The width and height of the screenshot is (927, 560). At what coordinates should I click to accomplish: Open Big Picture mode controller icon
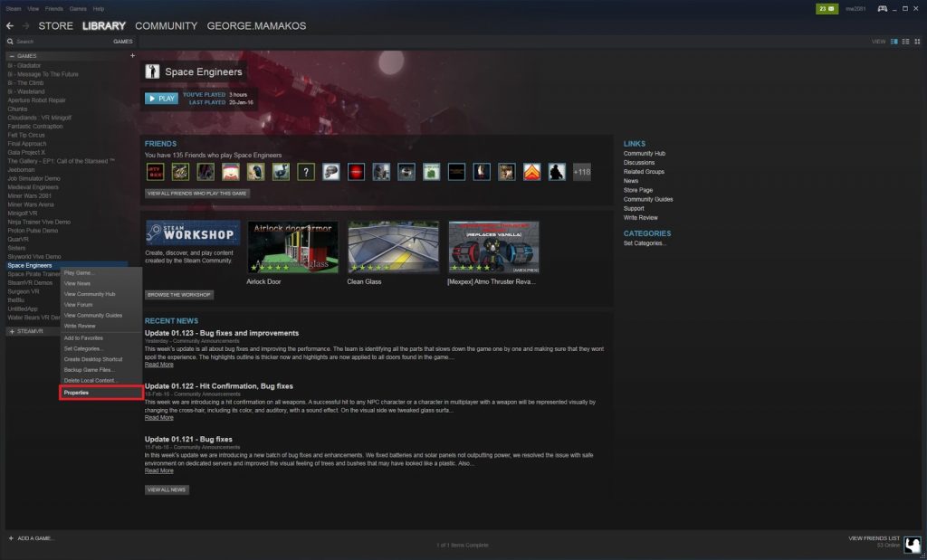point(882,9)
